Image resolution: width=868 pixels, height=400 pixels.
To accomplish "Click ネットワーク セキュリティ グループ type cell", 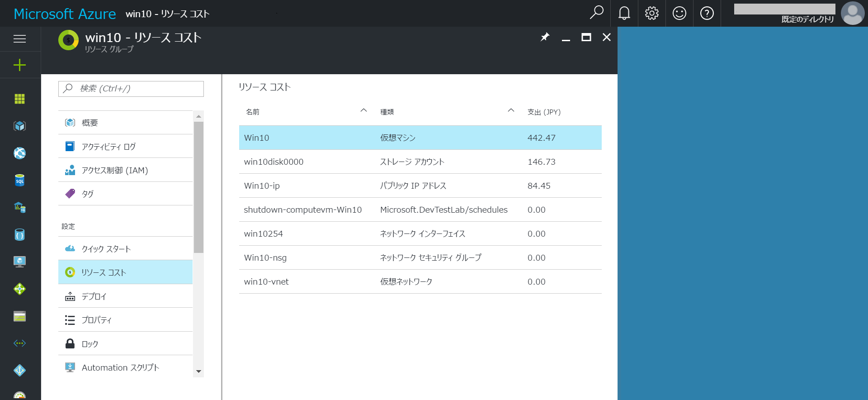I will (431, 257).
